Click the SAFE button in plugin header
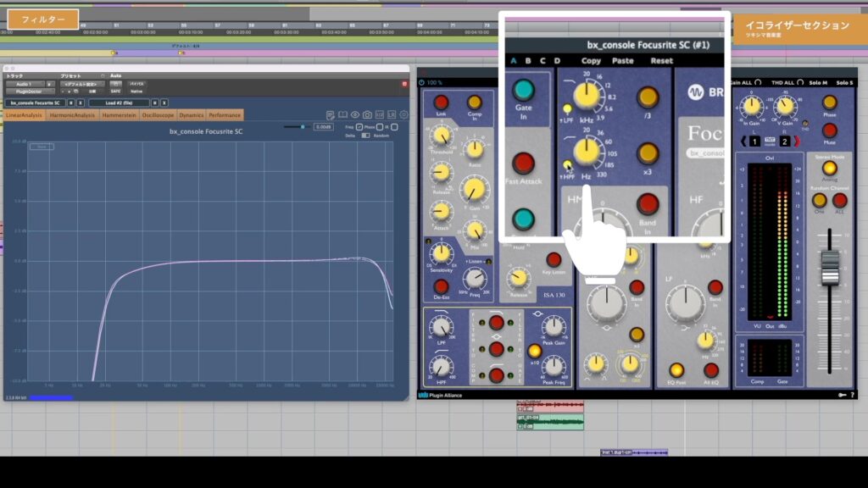 click(x=115, y=91)
